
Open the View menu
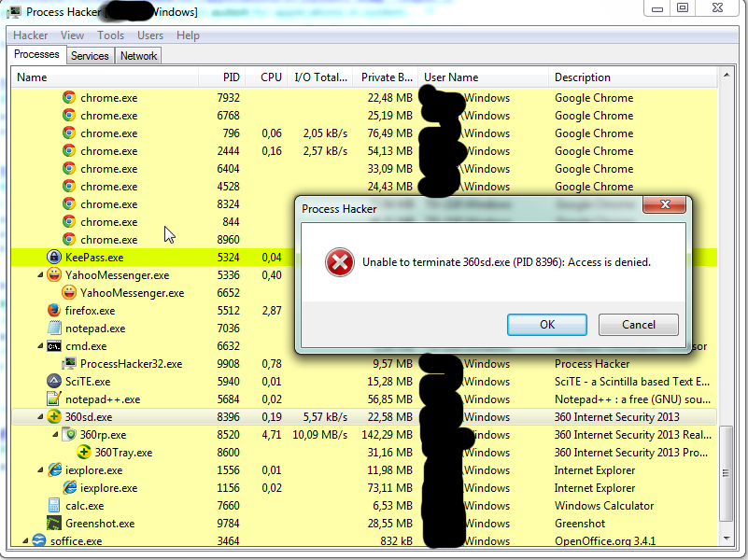[x=72, y=35]
